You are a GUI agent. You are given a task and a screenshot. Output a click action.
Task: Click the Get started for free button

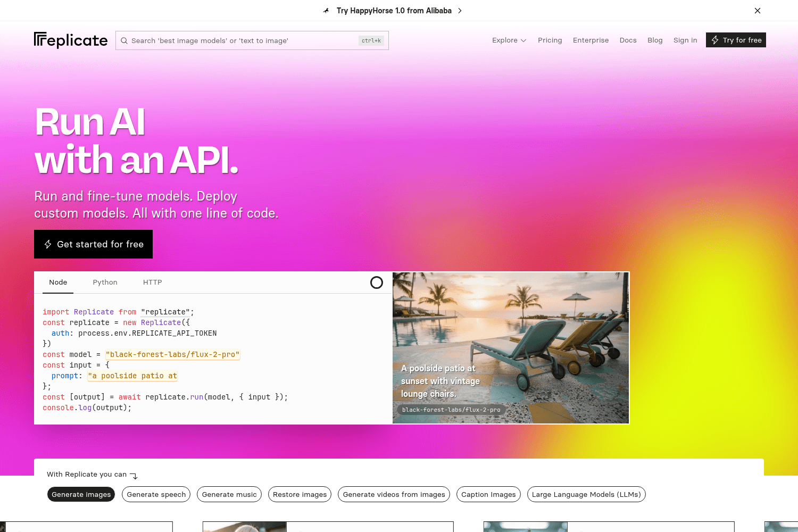point(93,244)
